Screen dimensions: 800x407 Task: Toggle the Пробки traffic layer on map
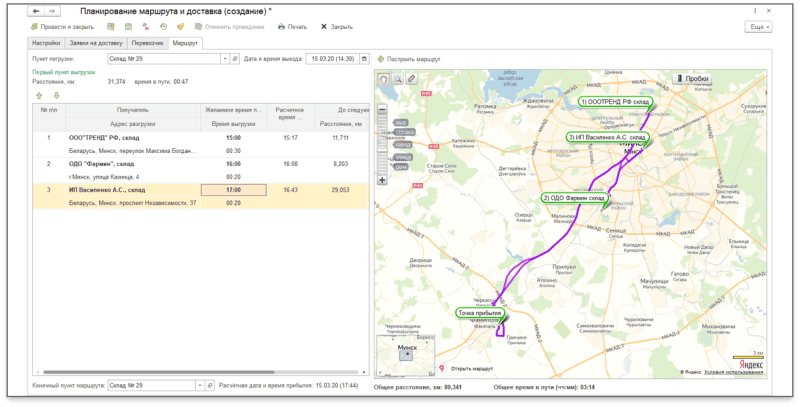pos(691,78)
